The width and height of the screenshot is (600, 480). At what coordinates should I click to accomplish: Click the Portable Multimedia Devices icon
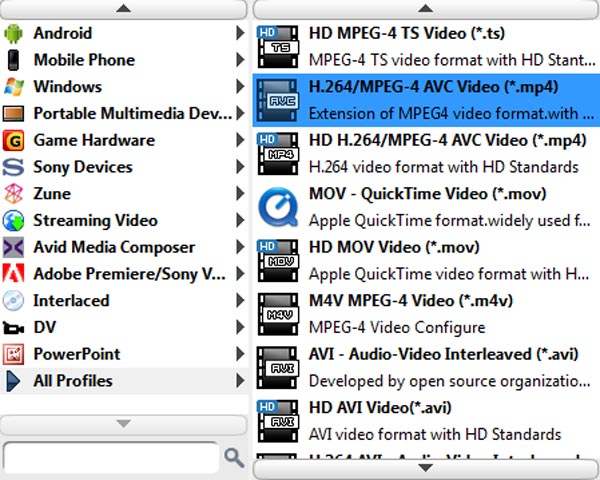(13, 114)
